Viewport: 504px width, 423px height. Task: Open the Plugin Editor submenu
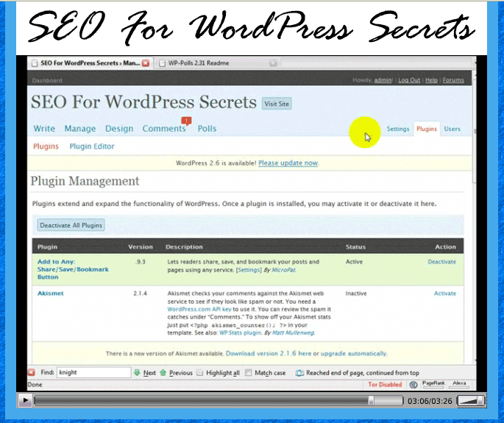[92, 146]
